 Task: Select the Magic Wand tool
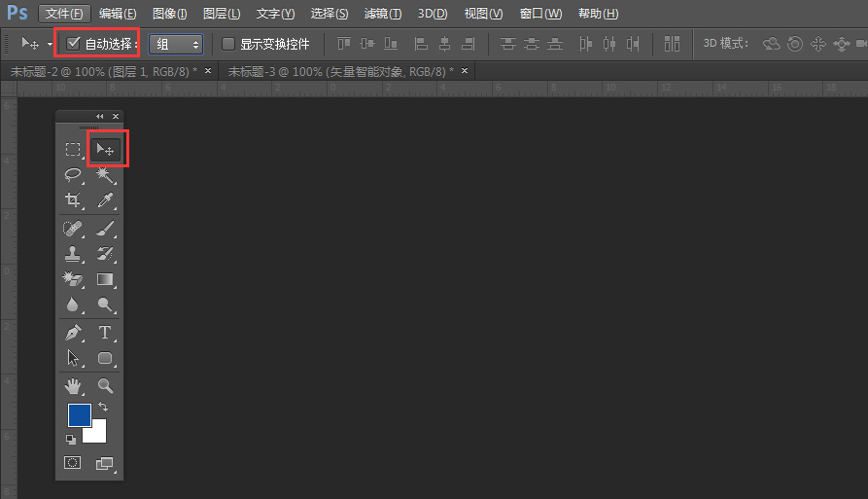tap(106, 176)
